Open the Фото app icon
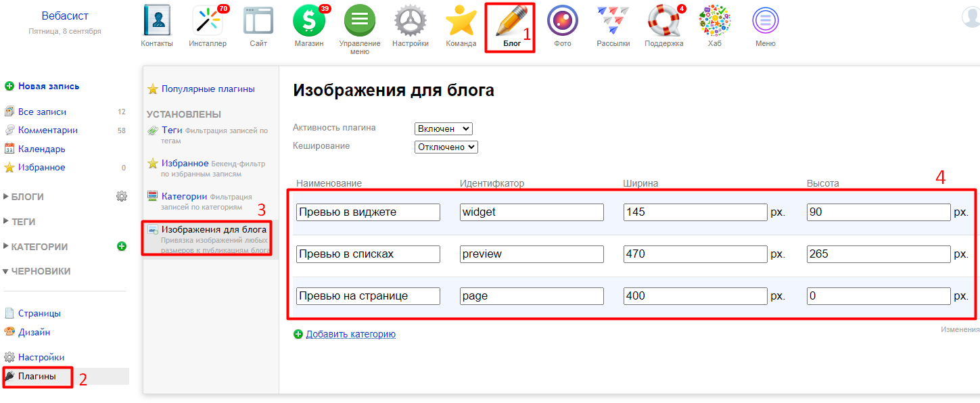Image resolution: width=980 pixels, height=403 pixels. (562, 22)
